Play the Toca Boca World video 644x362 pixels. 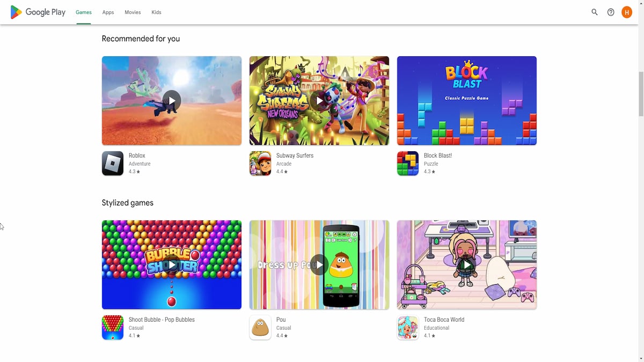(467, 264)
